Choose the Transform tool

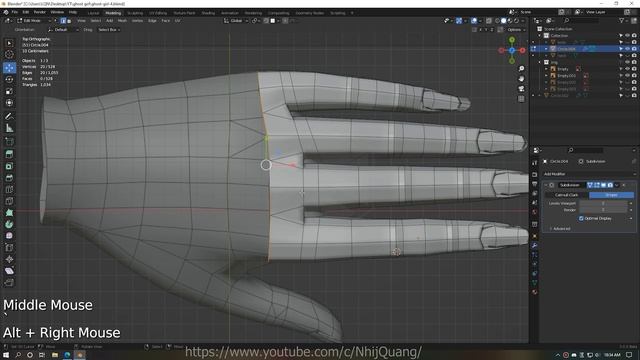[x=9, y=103]
